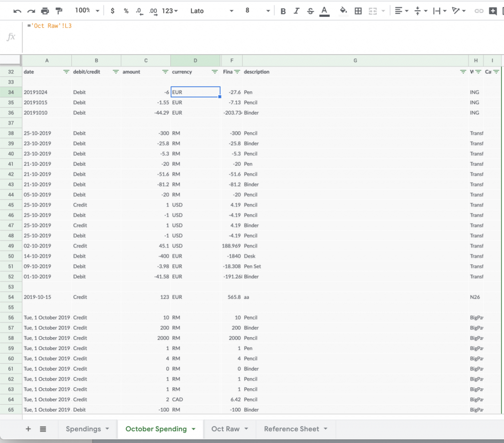Click the insert link icon
Image resolution: width=504 pixels, height=443 pixels.
[479, 11]
